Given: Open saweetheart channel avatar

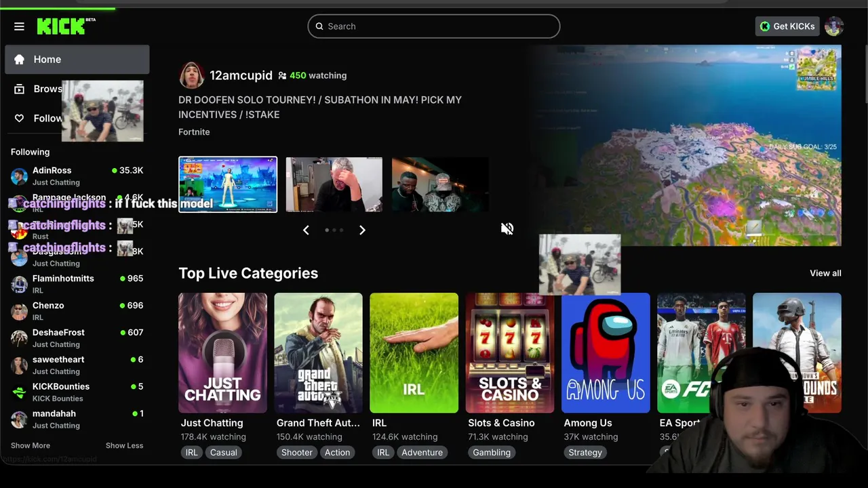Looking at the screenshot, I should (x=20, y=365).
